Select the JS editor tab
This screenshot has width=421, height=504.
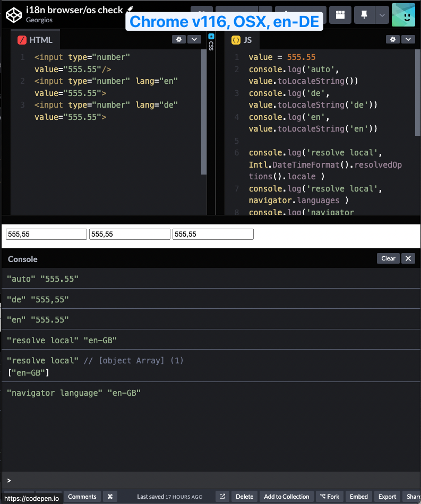tap(242, 40)
